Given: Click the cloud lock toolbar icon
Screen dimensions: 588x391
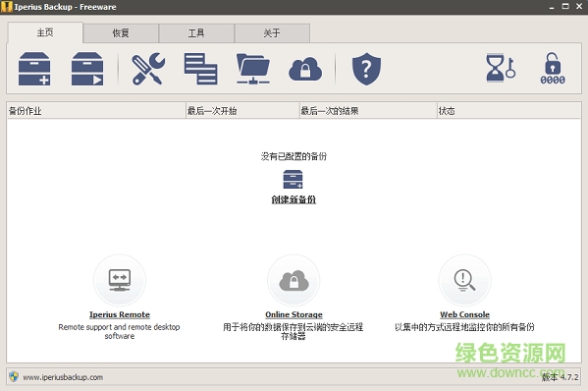Looking at the screenshot, I should (305, 69).
